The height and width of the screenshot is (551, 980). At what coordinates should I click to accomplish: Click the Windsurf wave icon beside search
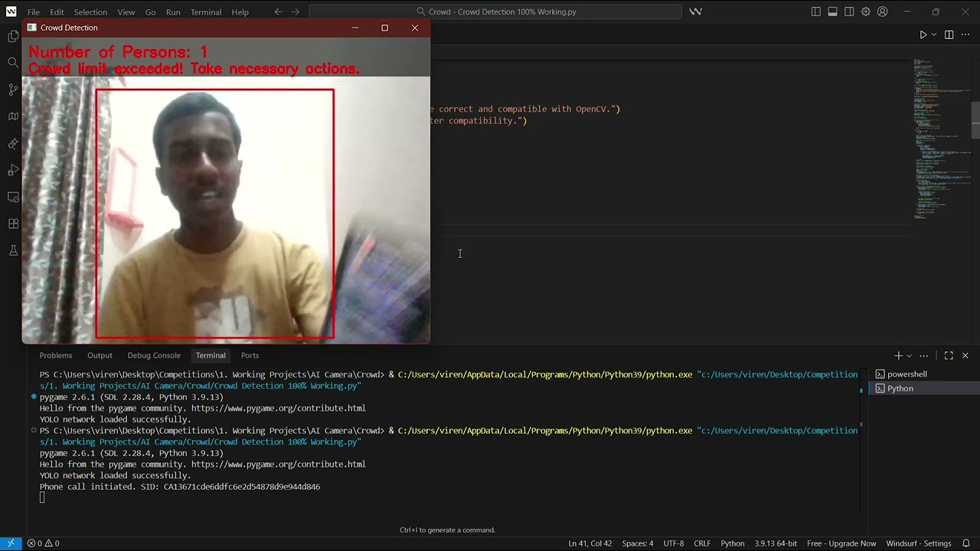tap(695, 11)
